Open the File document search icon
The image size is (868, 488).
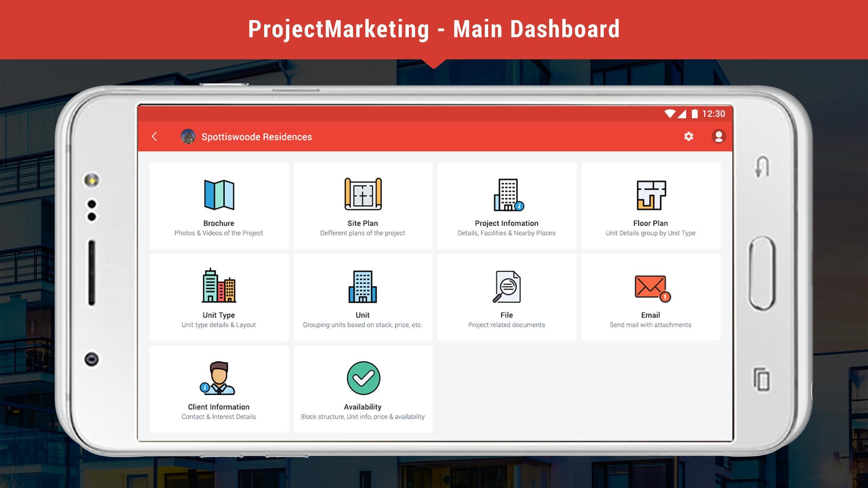507,287
